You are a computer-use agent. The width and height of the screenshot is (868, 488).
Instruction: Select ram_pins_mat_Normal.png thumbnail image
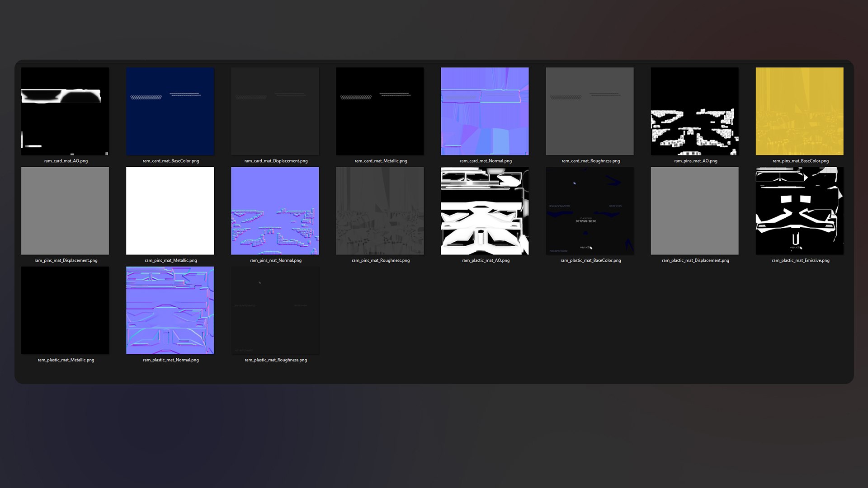(275, 211)
